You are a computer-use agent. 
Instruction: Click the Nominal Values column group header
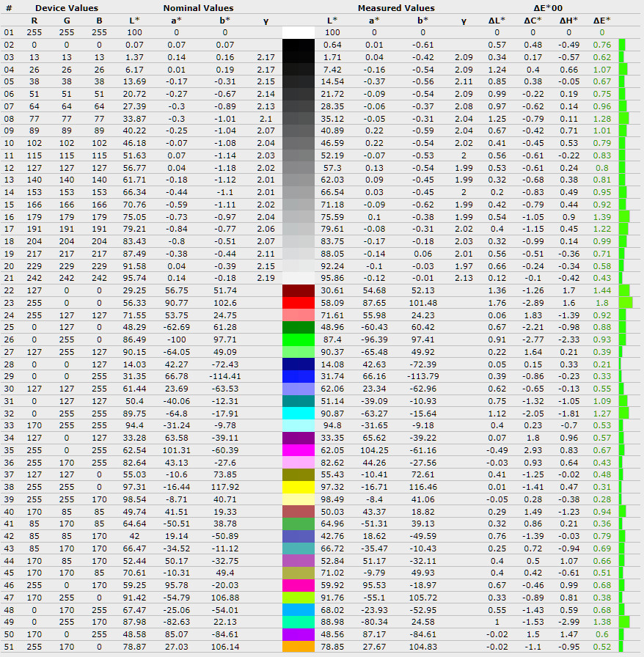[x=198, y=8]
